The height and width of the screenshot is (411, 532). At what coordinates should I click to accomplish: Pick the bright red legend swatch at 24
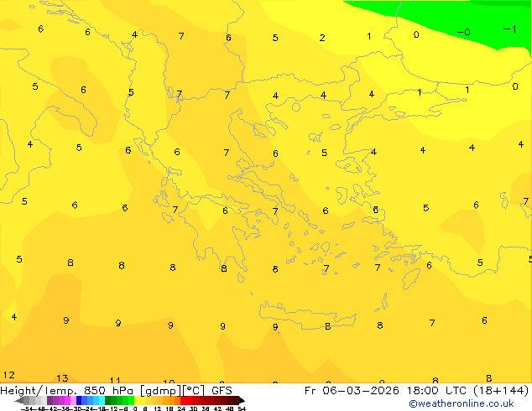pos(183,400)
